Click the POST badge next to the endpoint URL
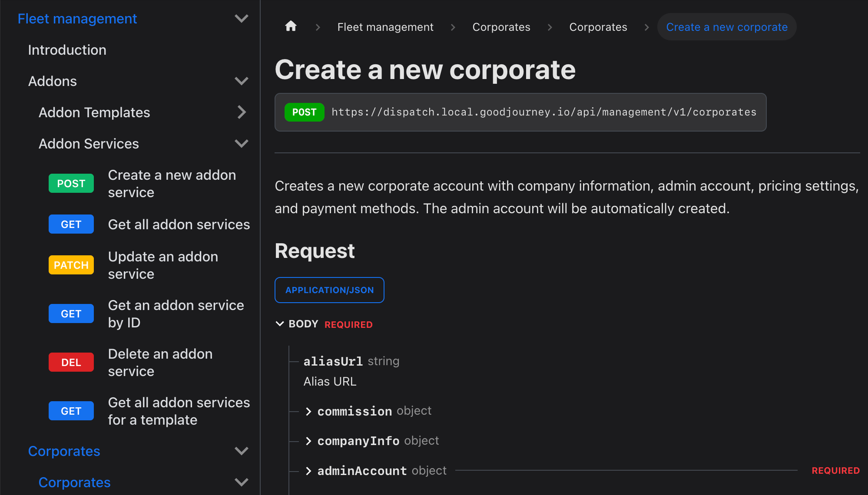The width and height of the screenshot is (868, 495). click(304, 112)
